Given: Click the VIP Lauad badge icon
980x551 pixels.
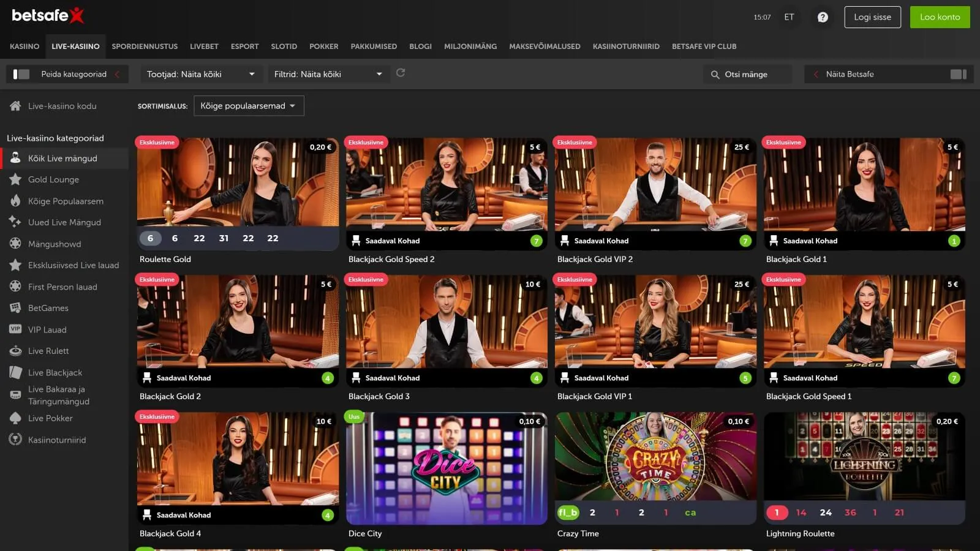Looking at the screenshot, I should (15, 329).
